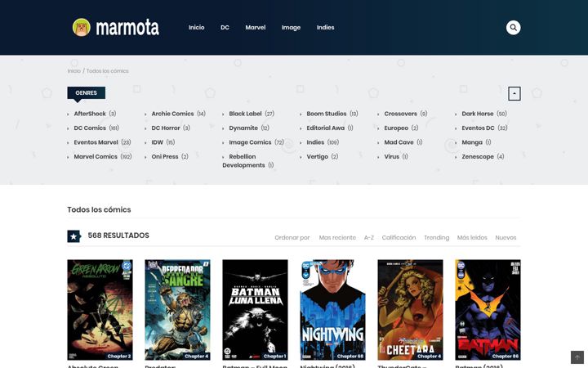The width and height of the screenshot is (588, 368).
Task: Select the GENRES tab label
Action: point(87,92)
